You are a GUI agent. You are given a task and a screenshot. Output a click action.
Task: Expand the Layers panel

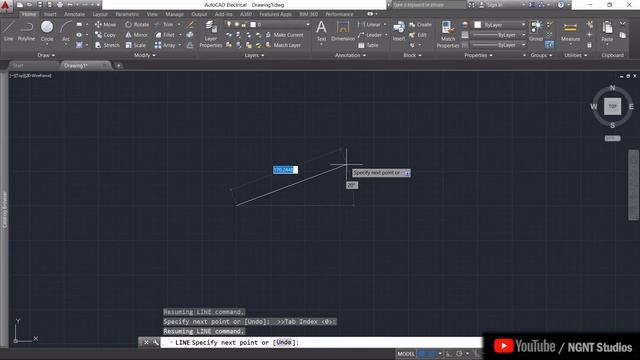[x=254, y=55]
